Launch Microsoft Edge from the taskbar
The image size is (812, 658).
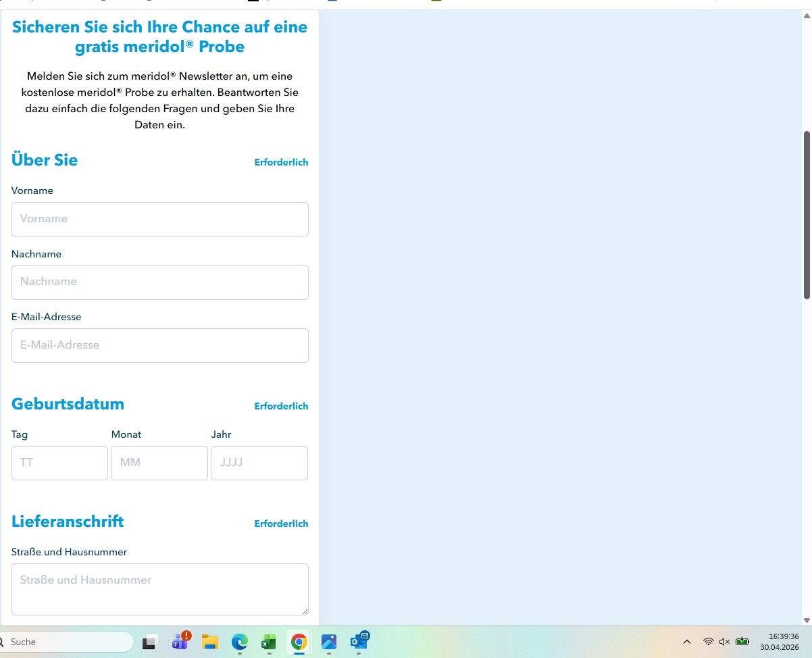240,641
